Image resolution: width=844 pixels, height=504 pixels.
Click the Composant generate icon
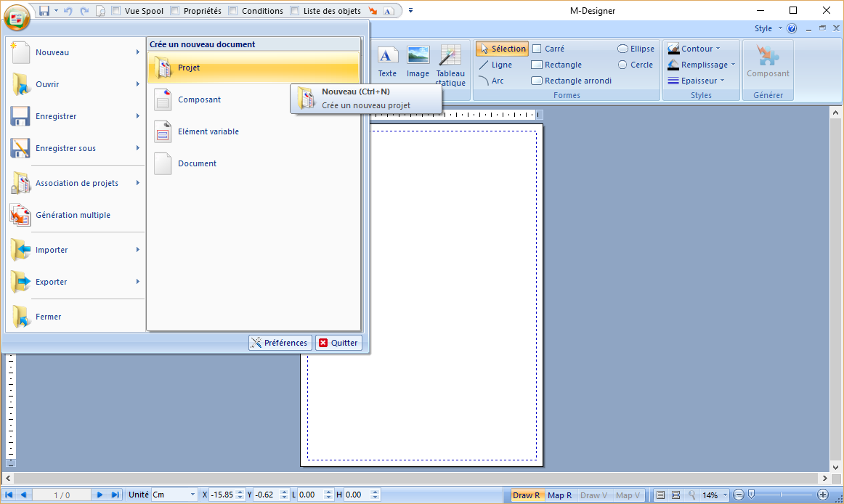[768, 65]
